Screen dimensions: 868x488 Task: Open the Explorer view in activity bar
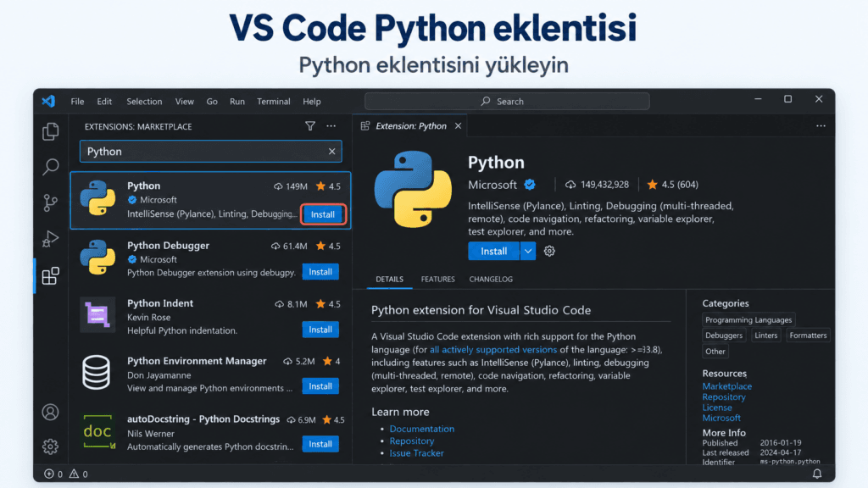click(50, 131)
